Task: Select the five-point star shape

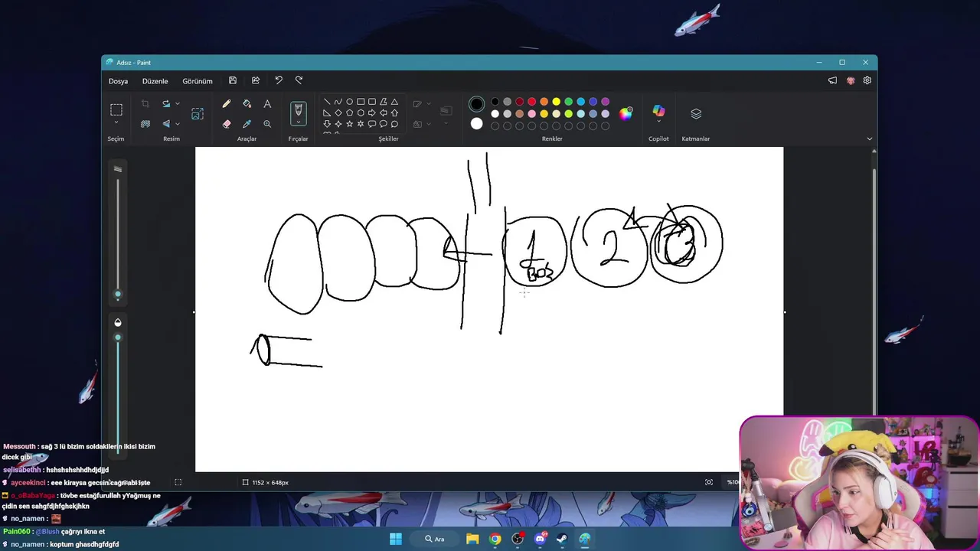Action: coord(349,124)
